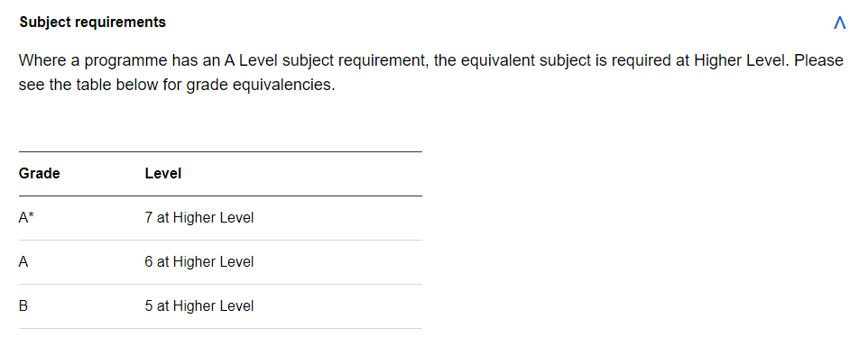Click the paragraph starting 'Where a programme'
Image resolution: width=868 pixels, height=346 pixels.
(x=431, y=73)
